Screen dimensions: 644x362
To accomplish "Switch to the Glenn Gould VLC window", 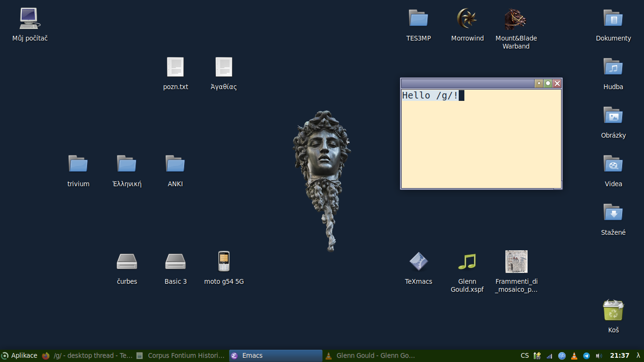I will point(370,356).
